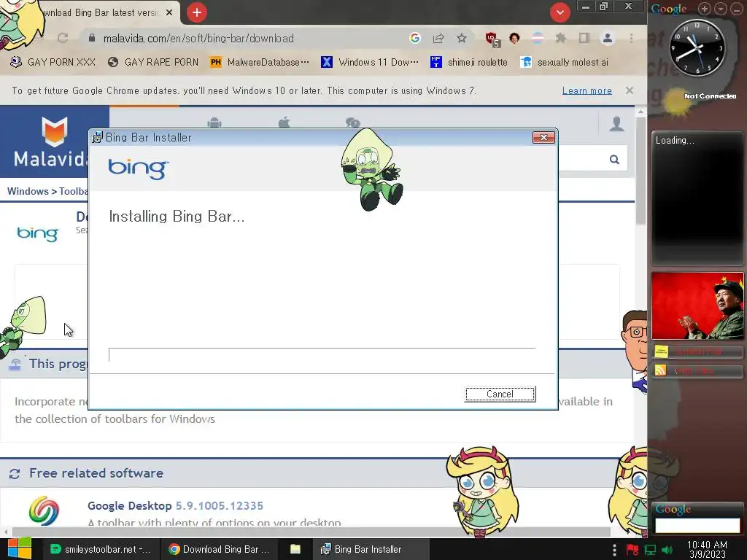
Task: Select the Apple platform icon on Malavida
Action: pos(284,122)
